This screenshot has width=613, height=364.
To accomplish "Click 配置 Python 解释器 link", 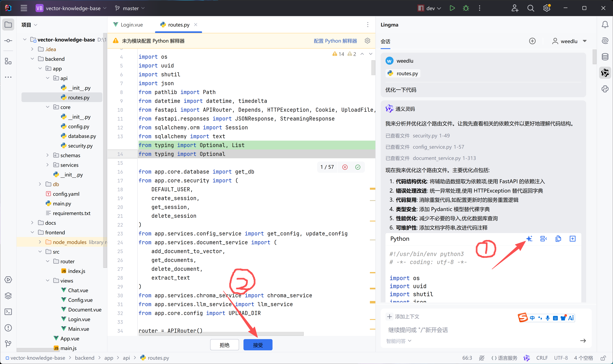I will [335, 41].
